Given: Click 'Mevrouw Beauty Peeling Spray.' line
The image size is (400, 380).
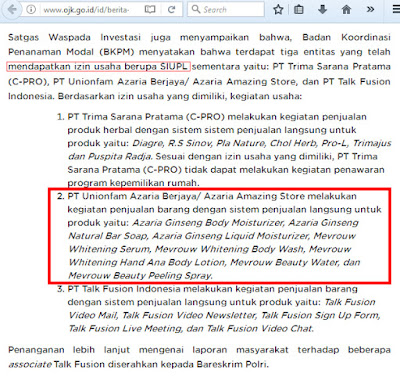Looking at the screenshot, I should pyautogui.click(x=140, y=276).
